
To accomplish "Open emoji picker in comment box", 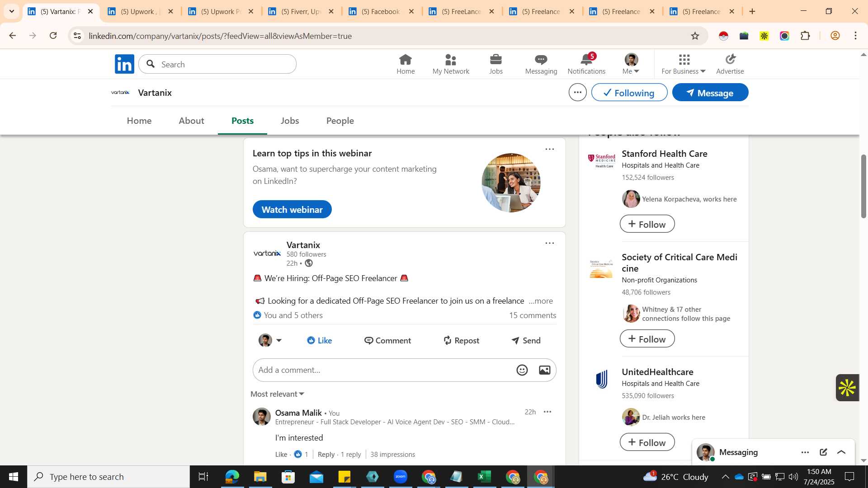I will tap(522, 370).
